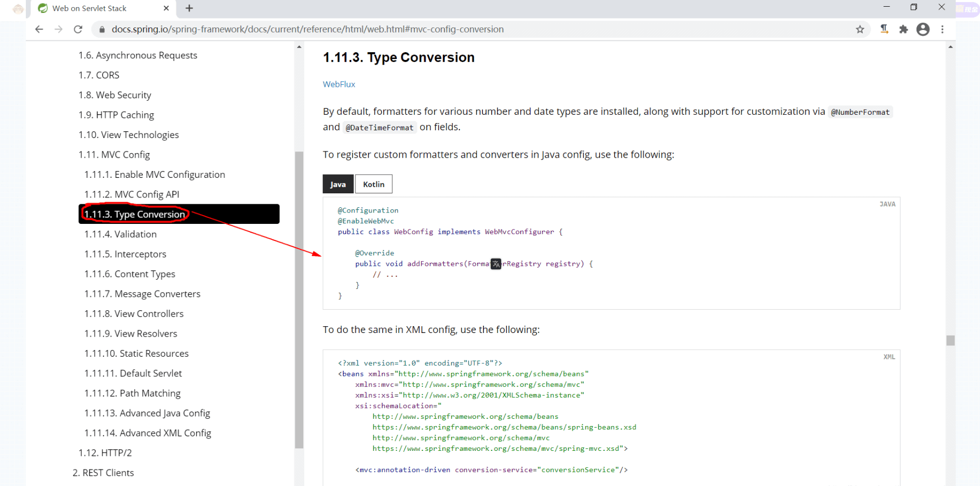Image resolution: width=980 pixels, height=486 pixels.
Task: Follow the WebFlux link
Action: (339, 84)
